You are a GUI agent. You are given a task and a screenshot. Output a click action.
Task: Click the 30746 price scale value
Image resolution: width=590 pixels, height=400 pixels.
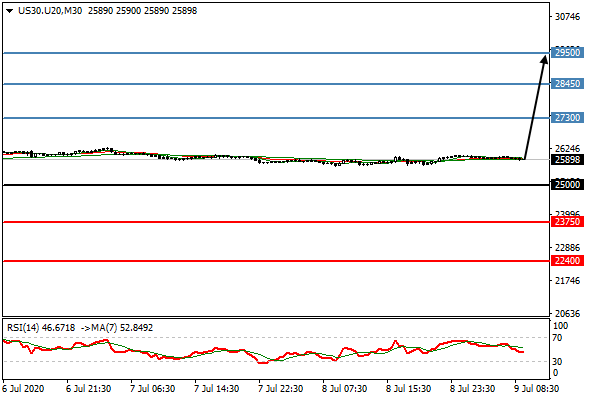coord(567,17)
